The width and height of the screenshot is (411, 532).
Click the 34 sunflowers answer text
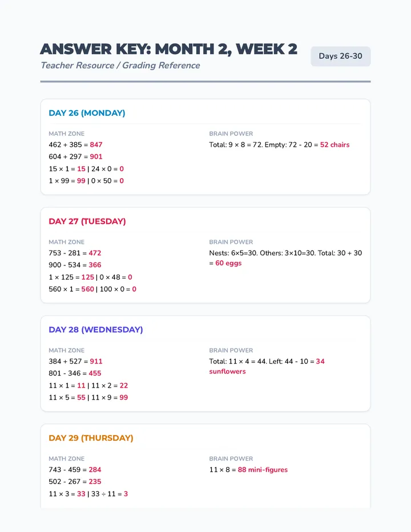pyautogui.click(x=267, y=366)
